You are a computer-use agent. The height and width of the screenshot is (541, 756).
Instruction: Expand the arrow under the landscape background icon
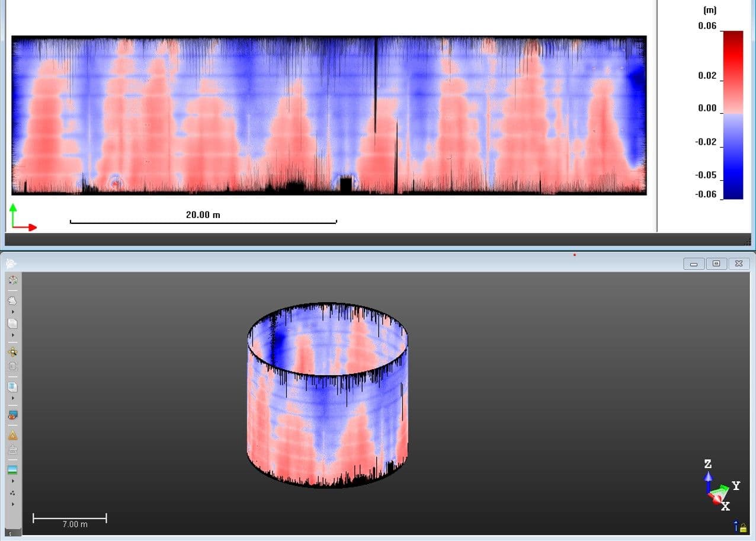[12, 481]
